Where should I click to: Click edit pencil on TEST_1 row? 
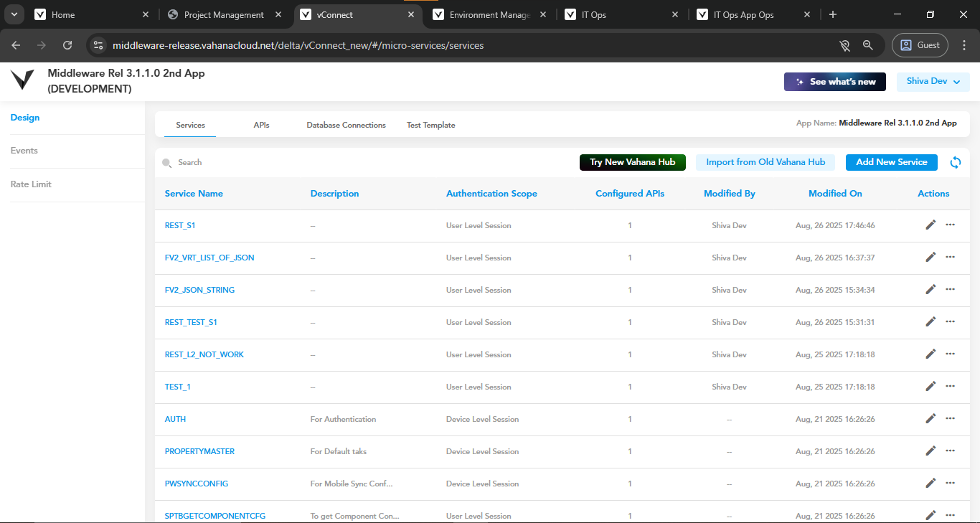tap(930, 386)
